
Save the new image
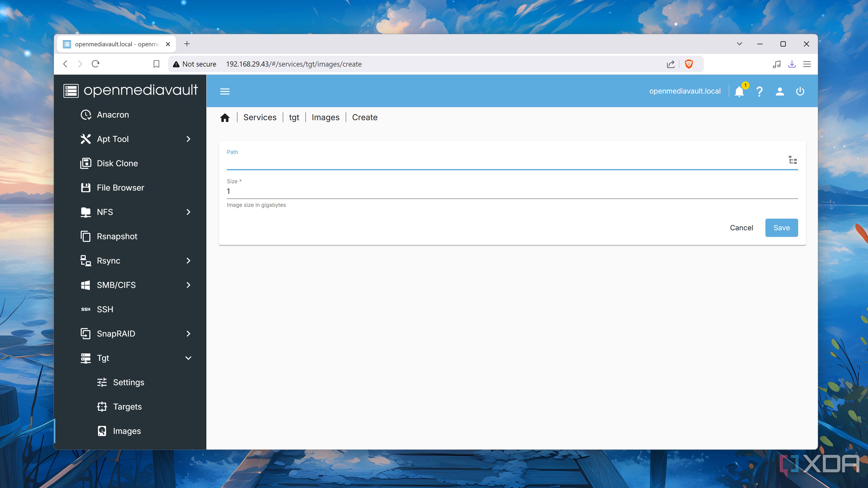click(x=781, y=228)
